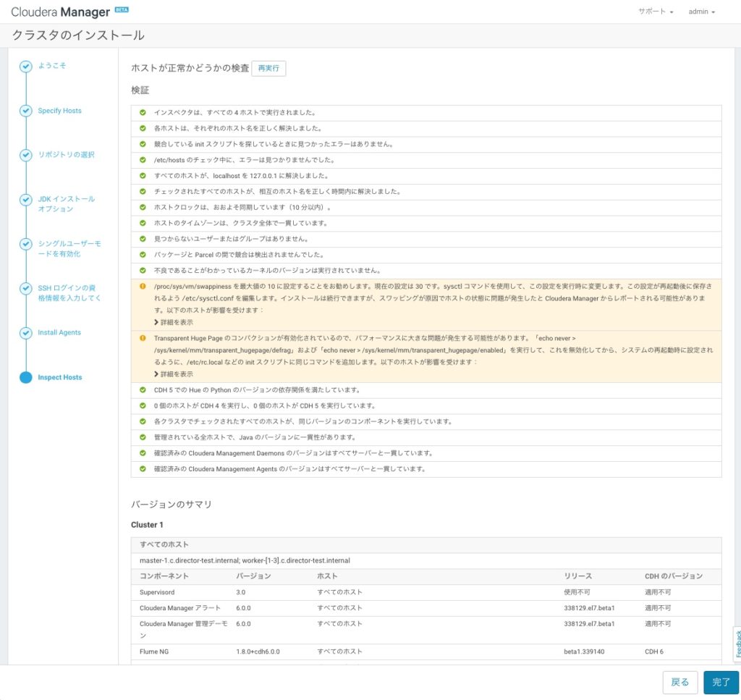Click the コンポーネント column header

point(164,576)
